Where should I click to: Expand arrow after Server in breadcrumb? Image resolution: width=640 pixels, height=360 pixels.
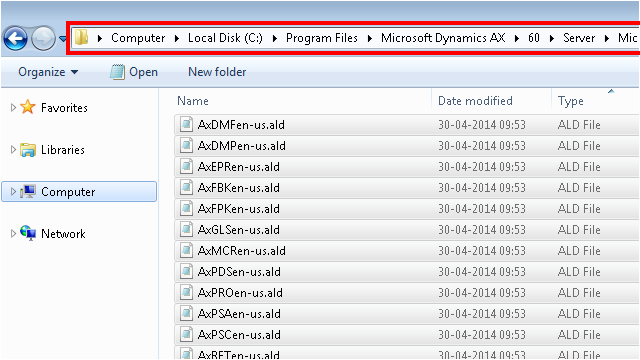coord(607,38)
